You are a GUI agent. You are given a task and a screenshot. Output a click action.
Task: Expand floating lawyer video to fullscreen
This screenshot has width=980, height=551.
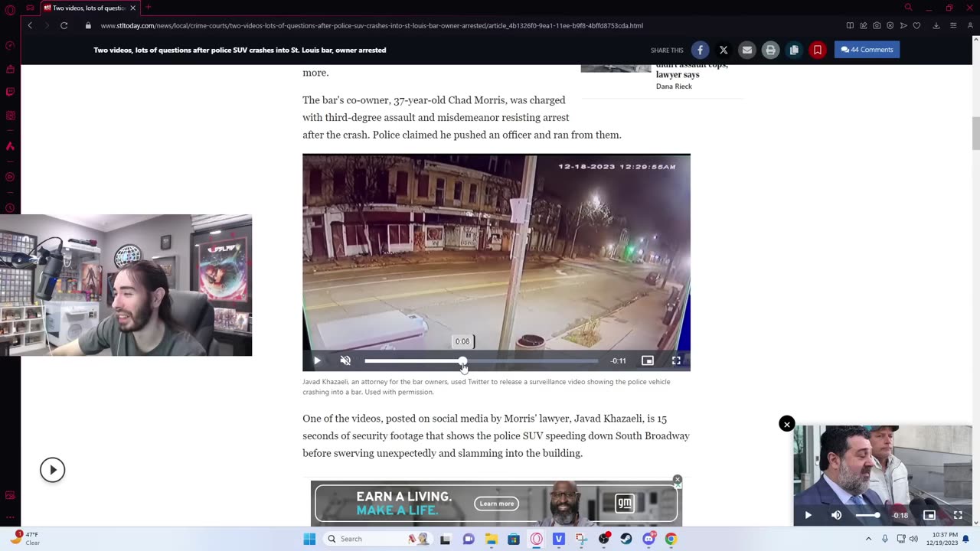click(x=958, y=515)
